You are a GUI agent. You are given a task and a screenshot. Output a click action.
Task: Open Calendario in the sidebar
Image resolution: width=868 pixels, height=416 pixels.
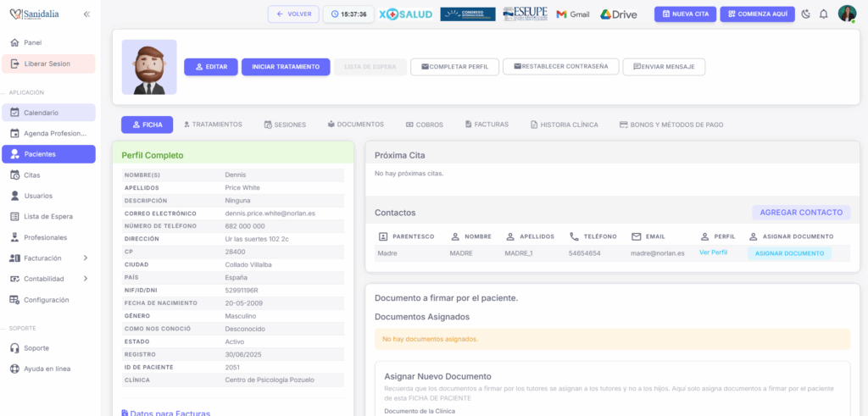tap(48, 113)
